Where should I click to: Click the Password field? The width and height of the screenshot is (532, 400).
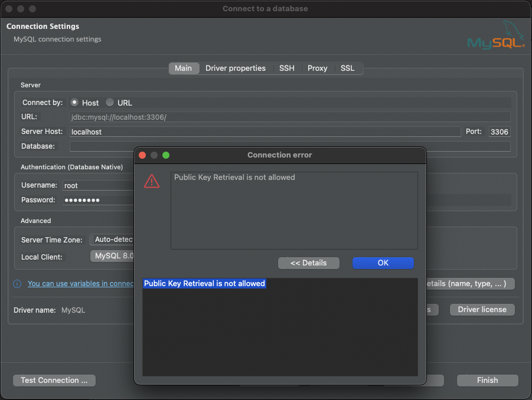99,200
